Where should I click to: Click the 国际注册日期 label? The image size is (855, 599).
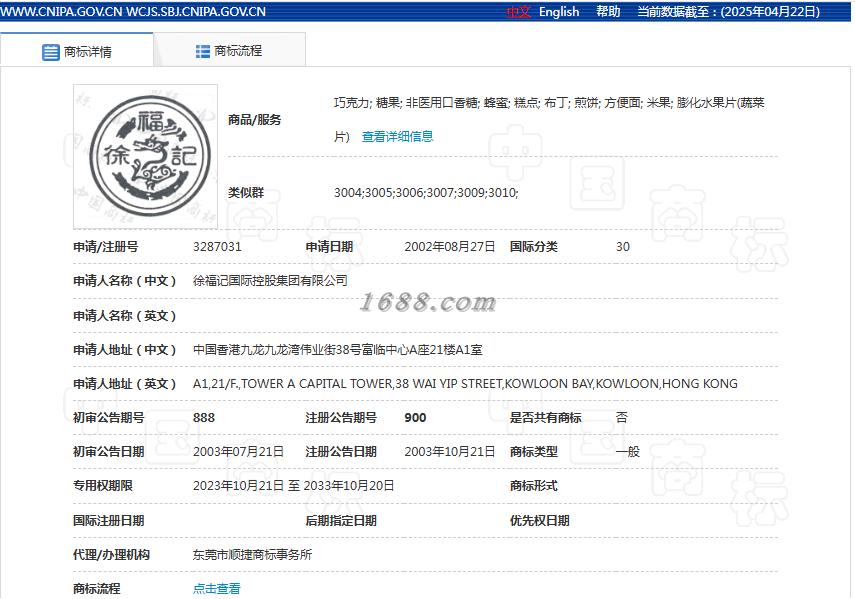click(109, 521)
